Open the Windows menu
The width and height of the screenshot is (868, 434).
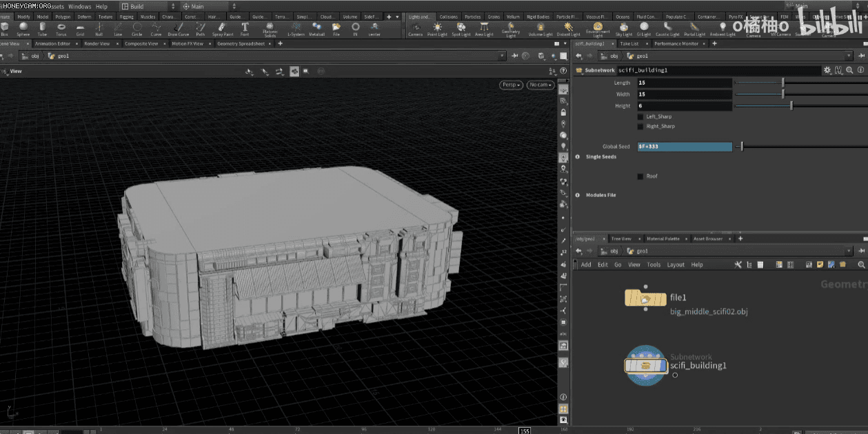pos(80,6)
